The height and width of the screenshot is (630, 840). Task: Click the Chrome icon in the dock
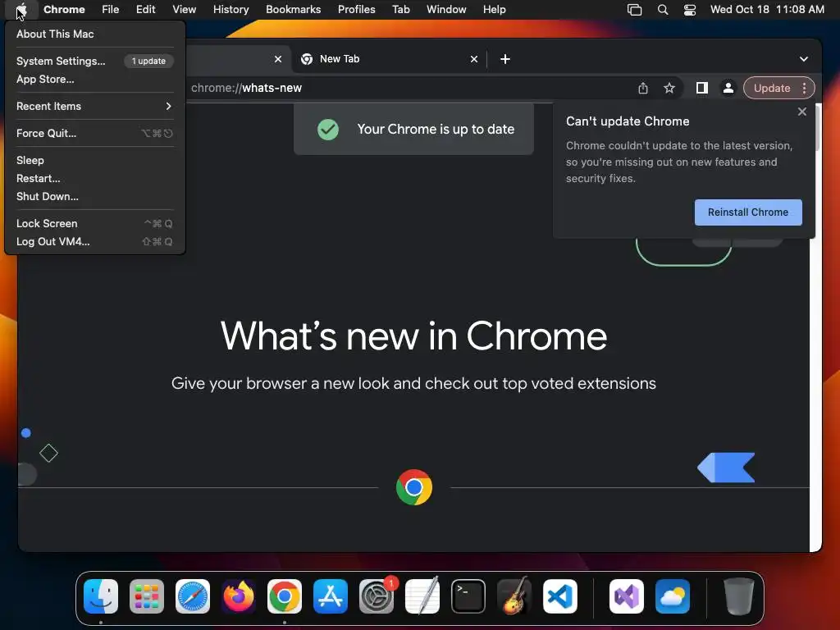tap(285, 596)
